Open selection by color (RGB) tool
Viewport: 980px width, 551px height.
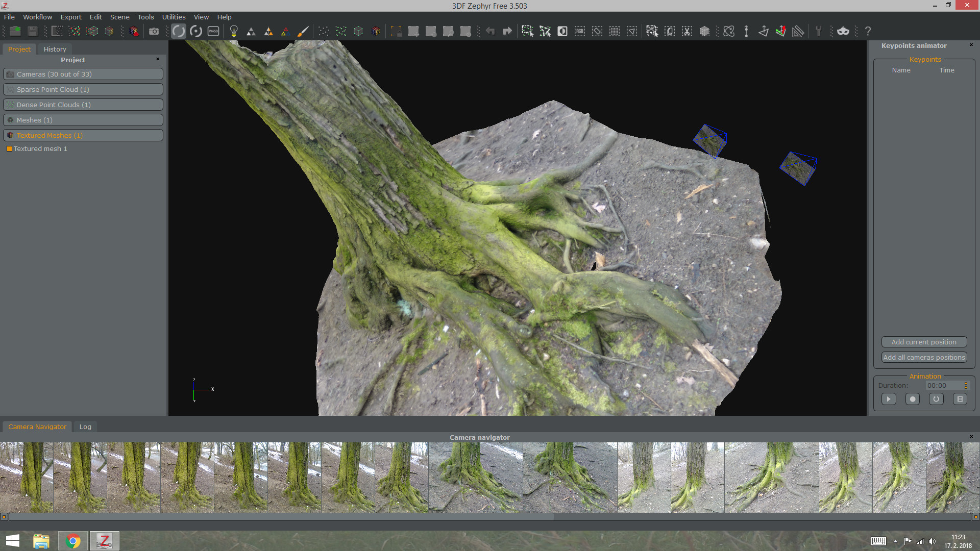tap(579, 31)
